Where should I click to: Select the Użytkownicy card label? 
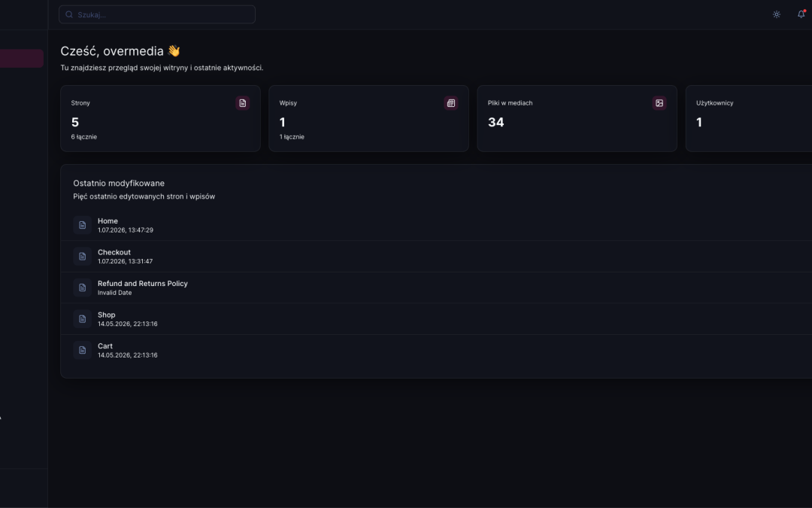click(715, 103)
